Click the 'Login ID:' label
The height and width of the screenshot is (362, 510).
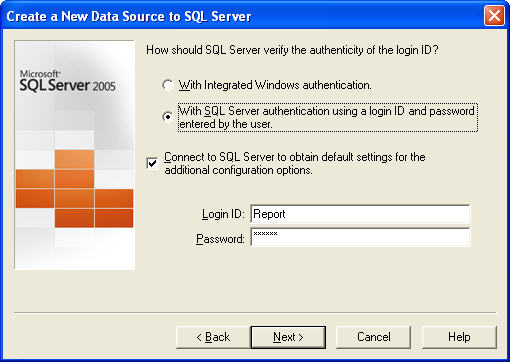click(223, 214)
